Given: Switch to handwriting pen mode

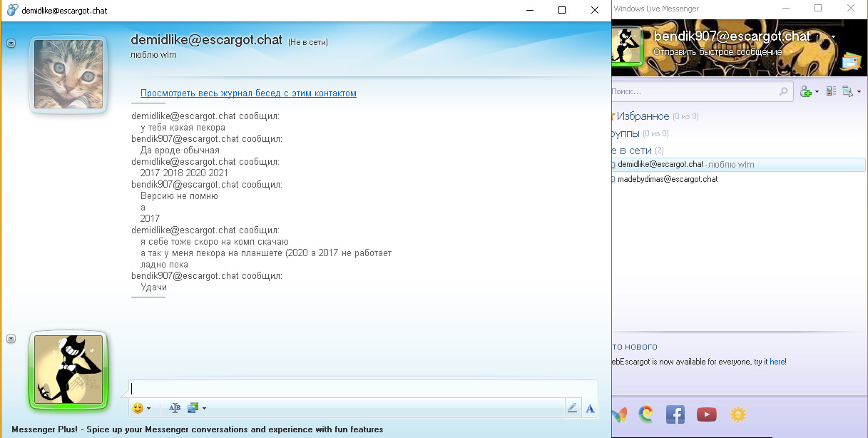Looking at the screenshot, I should (x=572, y=408).
